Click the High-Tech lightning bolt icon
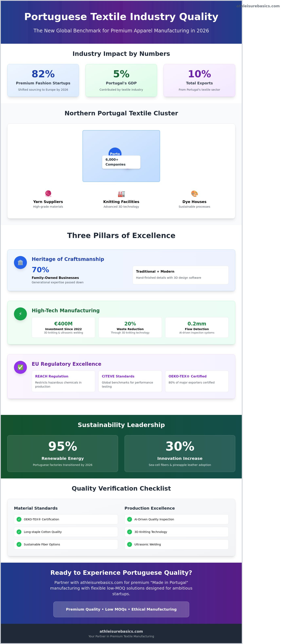The image size is (283, 644). (x=20, y=314)
